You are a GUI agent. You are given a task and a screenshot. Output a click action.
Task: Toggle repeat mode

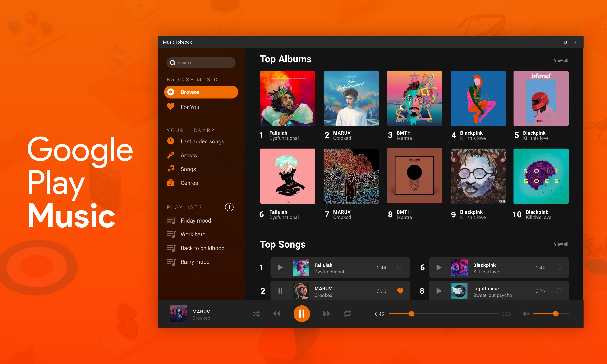pos(347,314)
